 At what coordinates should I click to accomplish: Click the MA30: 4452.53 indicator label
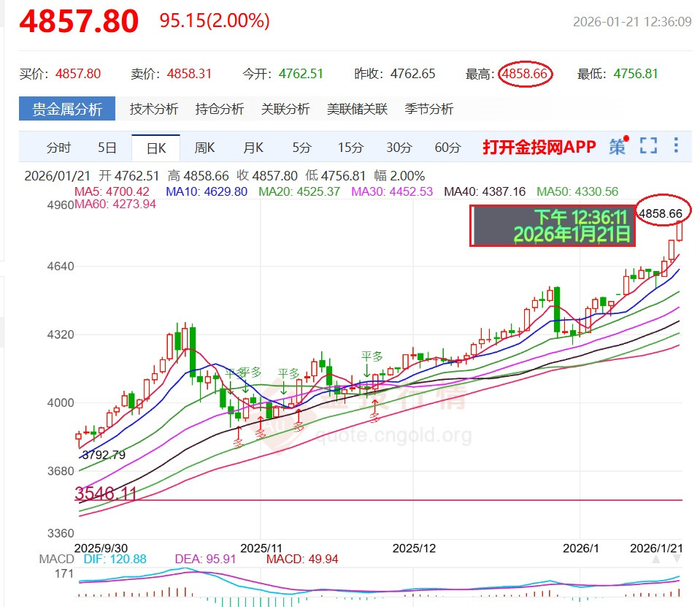392,191
